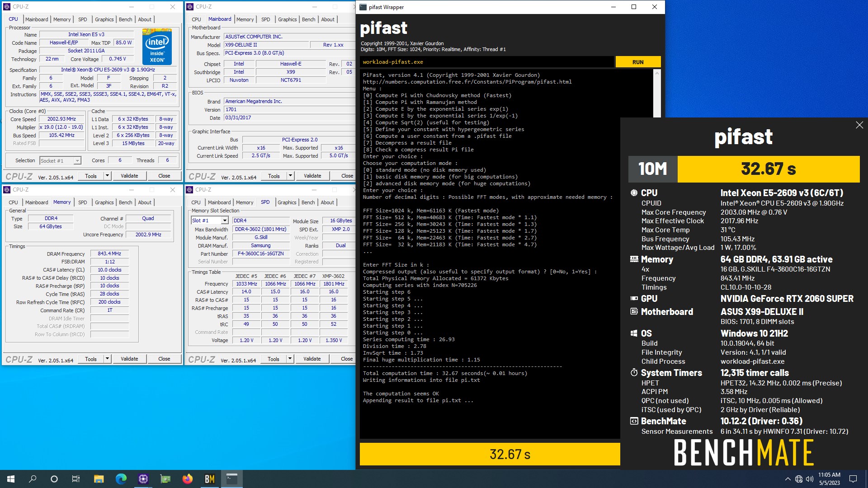Switch to BenchMate taskbar icon

(x=209, y=479)
